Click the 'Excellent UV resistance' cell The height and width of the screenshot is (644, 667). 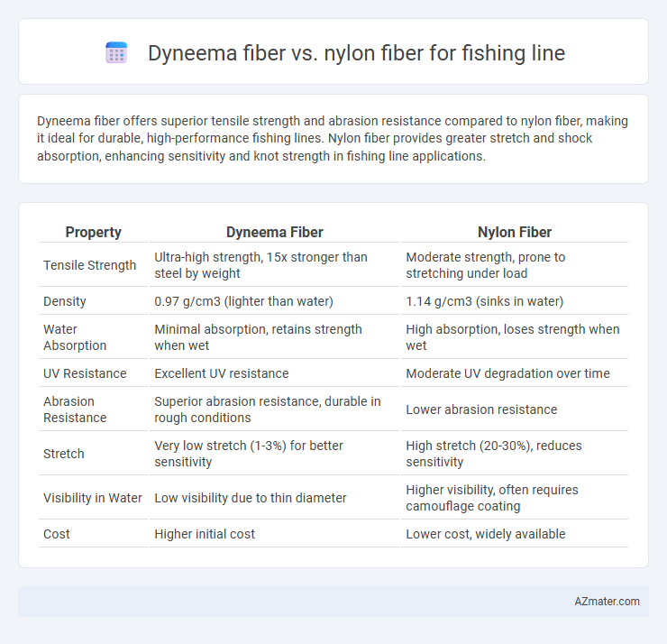[x=274, y=373]
